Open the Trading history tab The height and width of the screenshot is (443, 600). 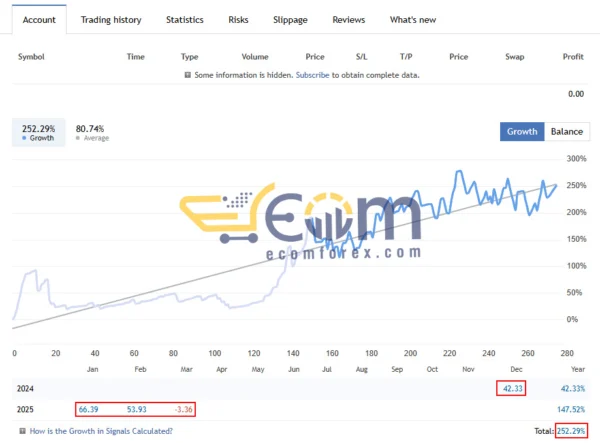[x=110, y=20]
